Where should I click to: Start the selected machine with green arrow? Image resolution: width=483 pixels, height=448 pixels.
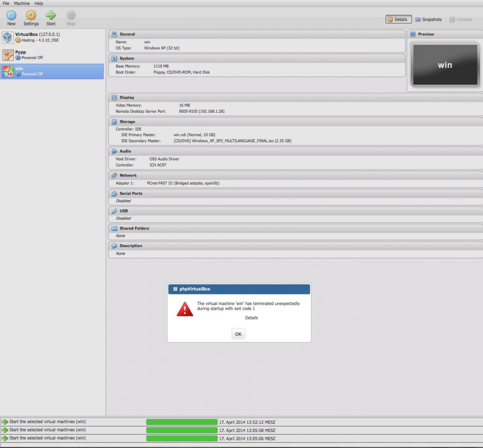pyautogui.click(x=51, y=15)
